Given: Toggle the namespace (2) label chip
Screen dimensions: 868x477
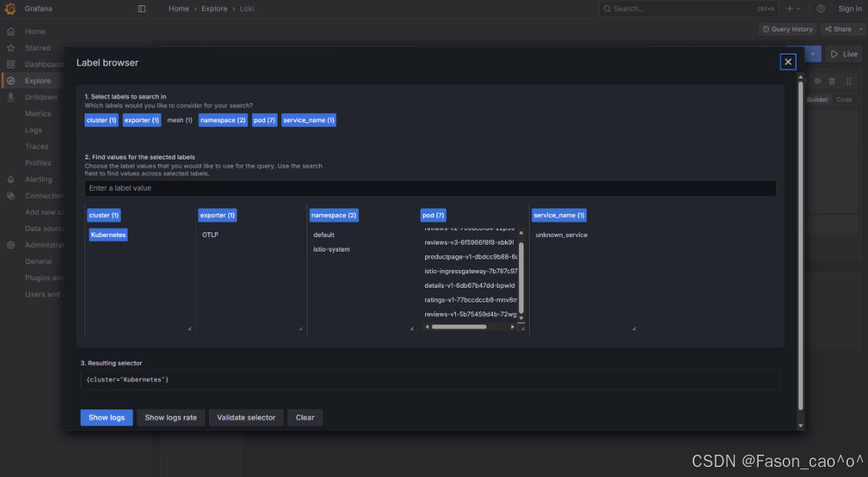Looking at the screenshot, I should click(x=223, y=120).
